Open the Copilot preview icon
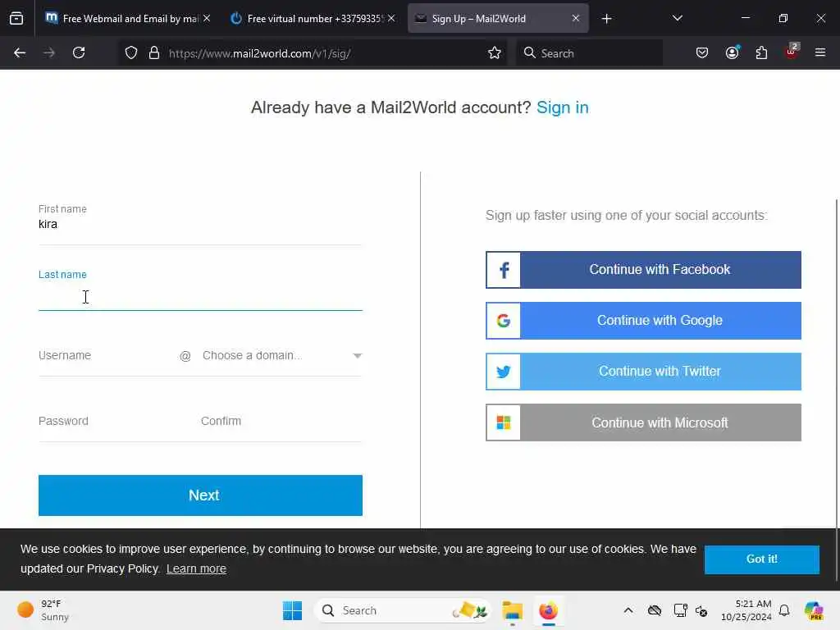The height and width of the screenshot is (630, 840). [x=814, y=610]
